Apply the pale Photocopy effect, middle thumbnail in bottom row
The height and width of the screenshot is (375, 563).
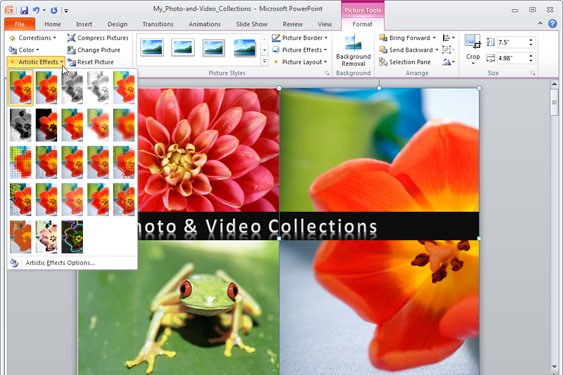pos(47,237)
